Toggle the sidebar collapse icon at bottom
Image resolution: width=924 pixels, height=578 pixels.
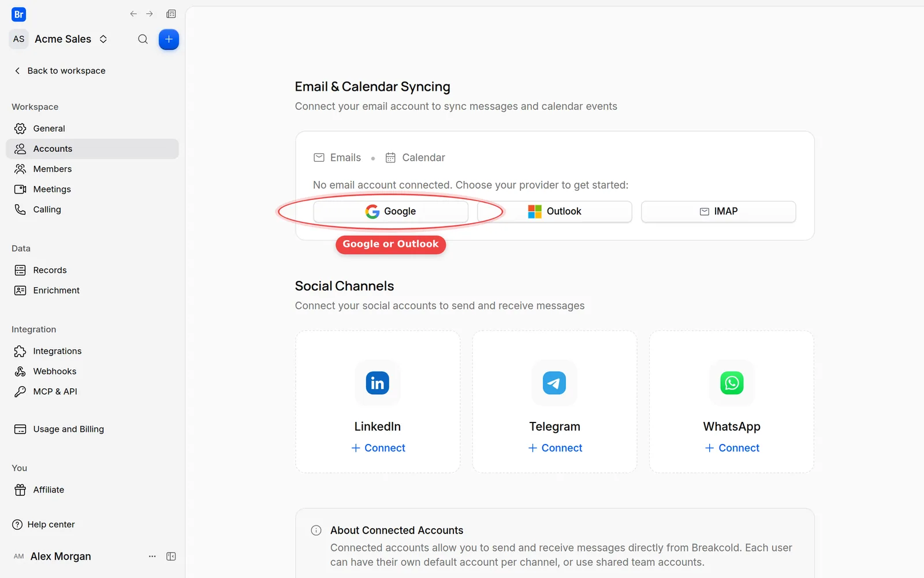pyautogui.click(x=171, y=556)
